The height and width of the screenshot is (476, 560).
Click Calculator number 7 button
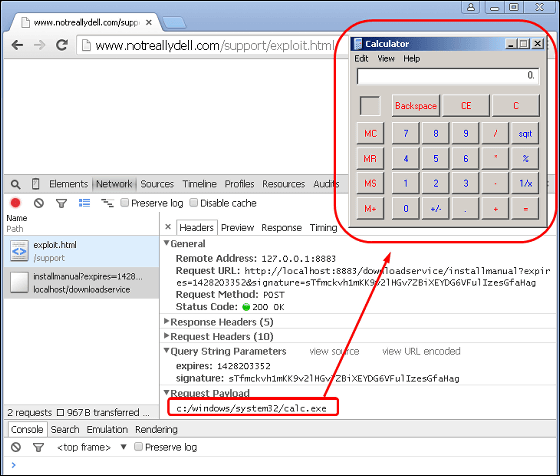pos(406,134)
